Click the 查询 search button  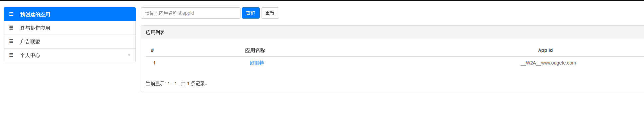pyautogui.click(x=251, y=13)
